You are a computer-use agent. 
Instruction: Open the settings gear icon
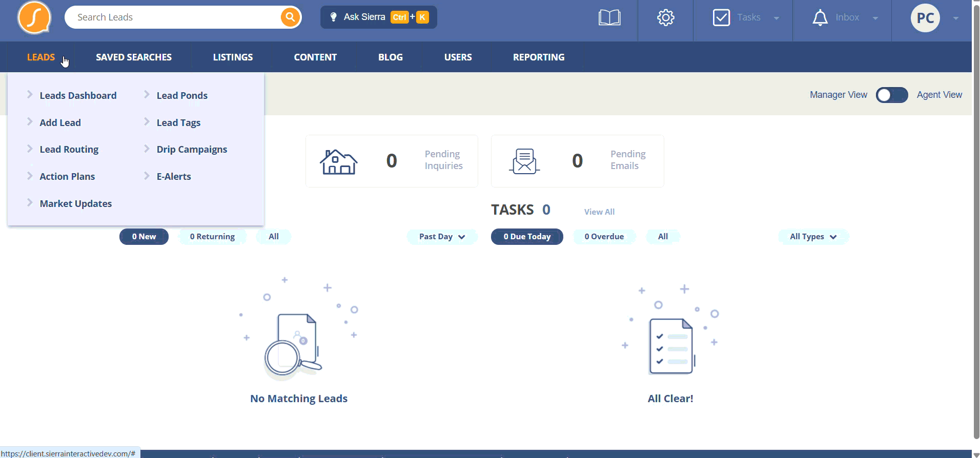click(666, 18)
